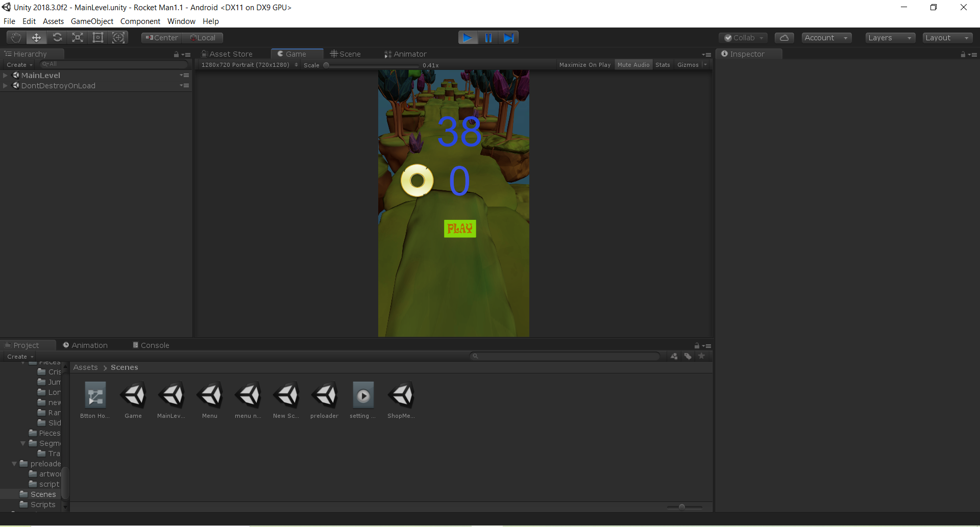Open the cloud services window

(x=784, y=37)
